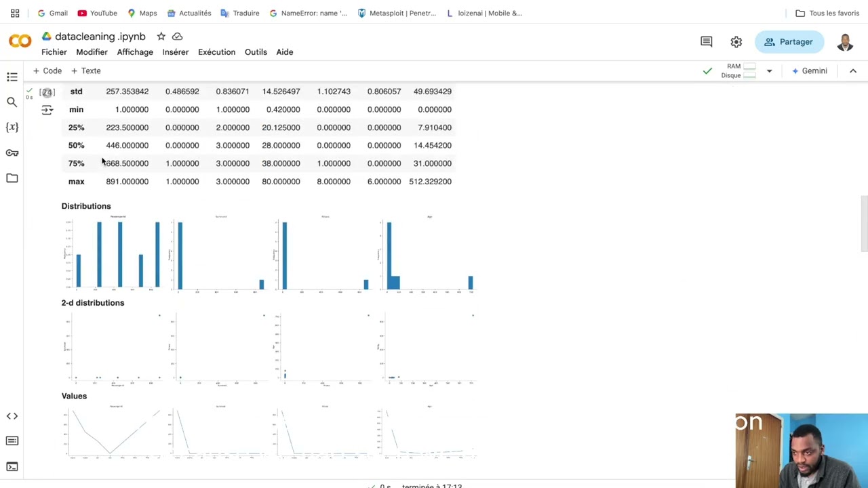Click the Colab CO logo
This screenshot has height=488, width=868.
[20, 42]
